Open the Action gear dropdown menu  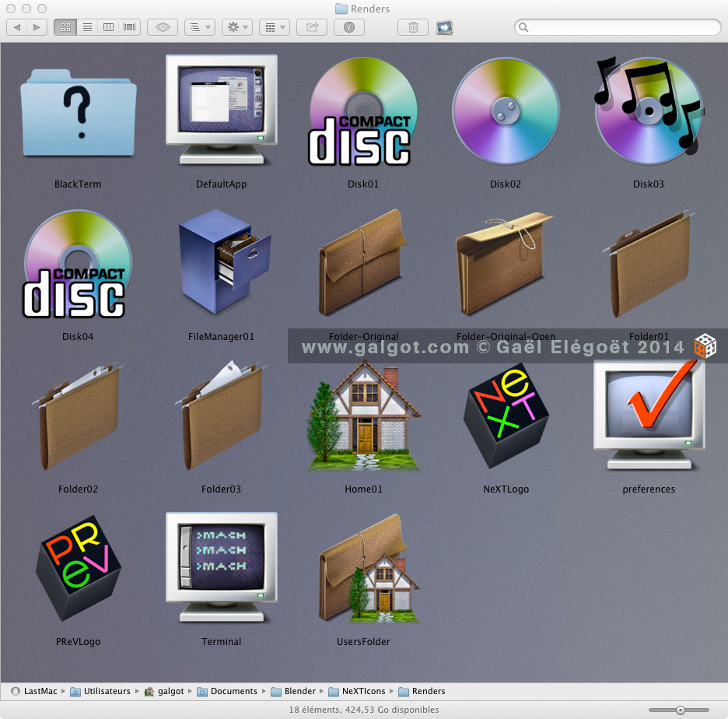coord(236,27)
